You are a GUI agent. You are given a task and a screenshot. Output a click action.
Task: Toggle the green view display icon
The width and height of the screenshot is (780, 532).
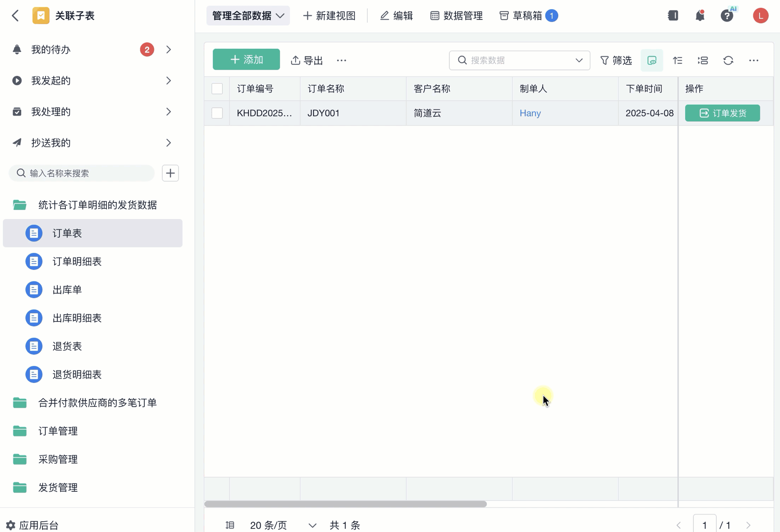click(x=652, y=61)
